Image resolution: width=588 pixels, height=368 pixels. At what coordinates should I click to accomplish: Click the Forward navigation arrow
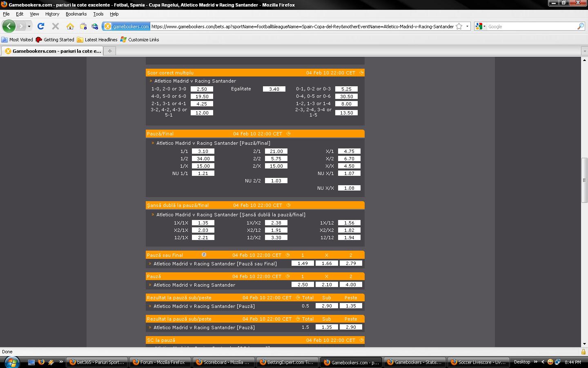[x=21, y=26]
